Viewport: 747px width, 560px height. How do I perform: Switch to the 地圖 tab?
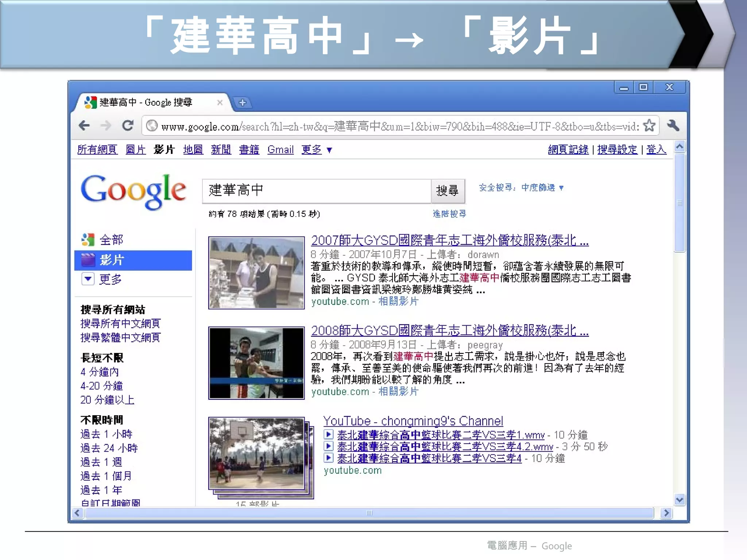click(x=193, y=150)
